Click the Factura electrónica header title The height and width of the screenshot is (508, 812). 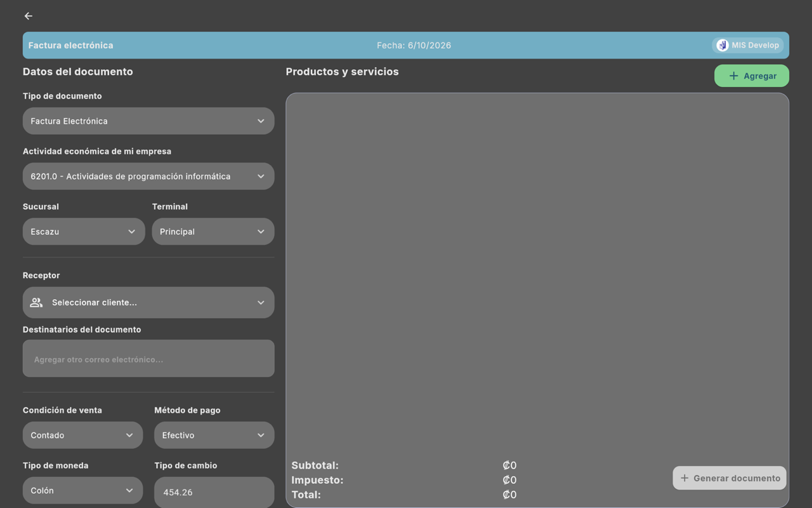coord(70,45)
